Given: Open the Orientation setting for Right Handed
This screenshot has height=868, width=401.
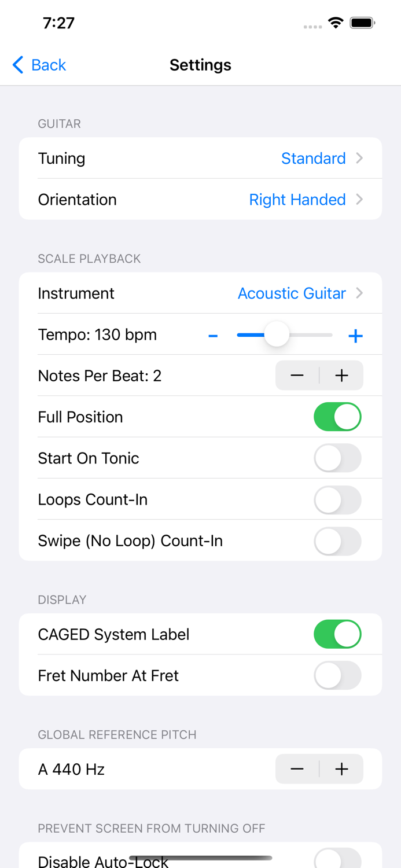Looking at the screenshot, I should [200, 199].
